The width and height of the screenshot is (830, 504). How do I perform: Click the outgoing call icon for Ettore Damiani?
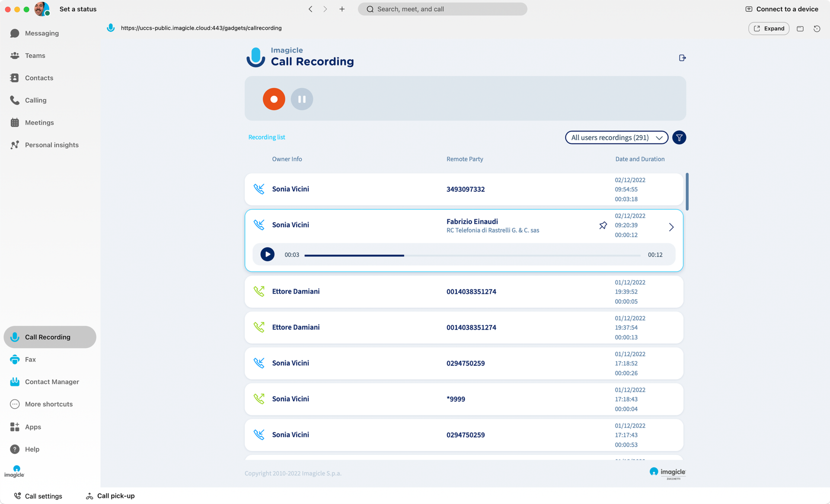(259, 292)
